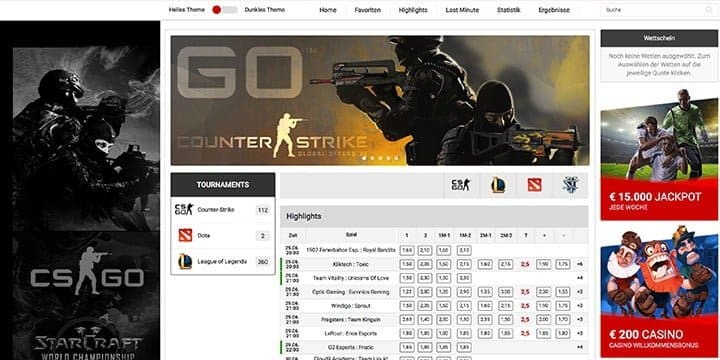Filter matches by the League of Legends icon
This screenshot has height=360, width=720.
(498, 185)
